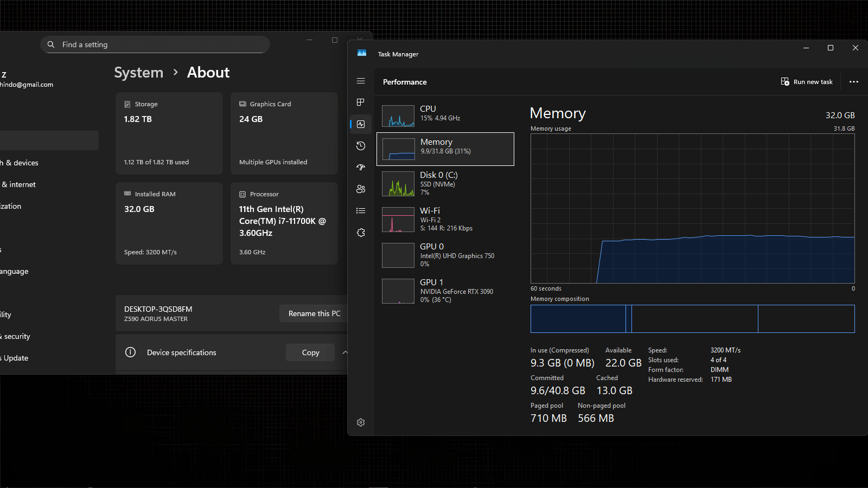This screenshot has width=868, height=488.
Task: Open the 'security' Settings sidebar item
Action: (49, 336)
